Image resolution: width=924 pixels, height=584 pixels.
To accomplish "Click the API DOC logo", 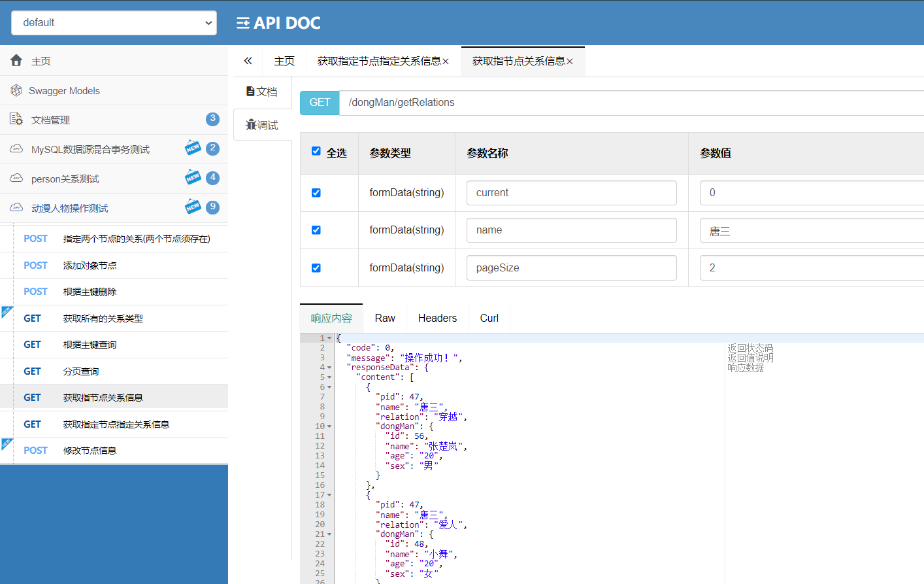I will pyautogui.click(x=278, y=22).
